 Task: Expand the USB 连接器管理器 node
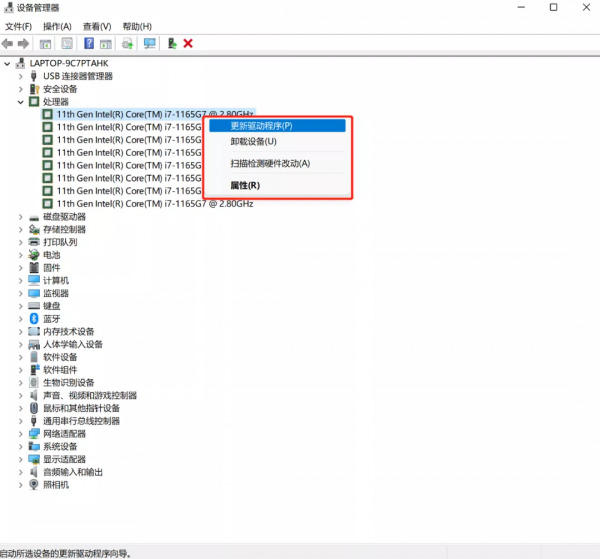click(x=22, y=76)
